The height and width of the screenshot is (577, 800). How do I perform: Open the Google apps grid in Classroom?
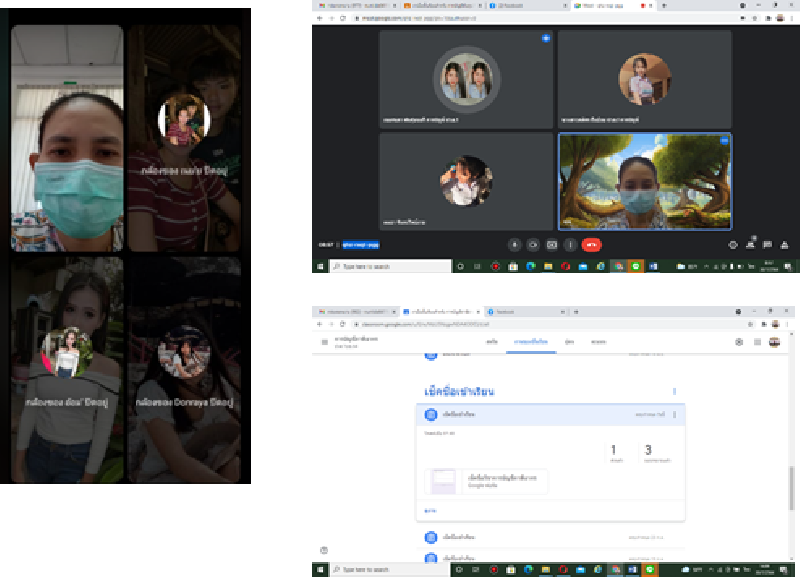(x=757, y=342)
